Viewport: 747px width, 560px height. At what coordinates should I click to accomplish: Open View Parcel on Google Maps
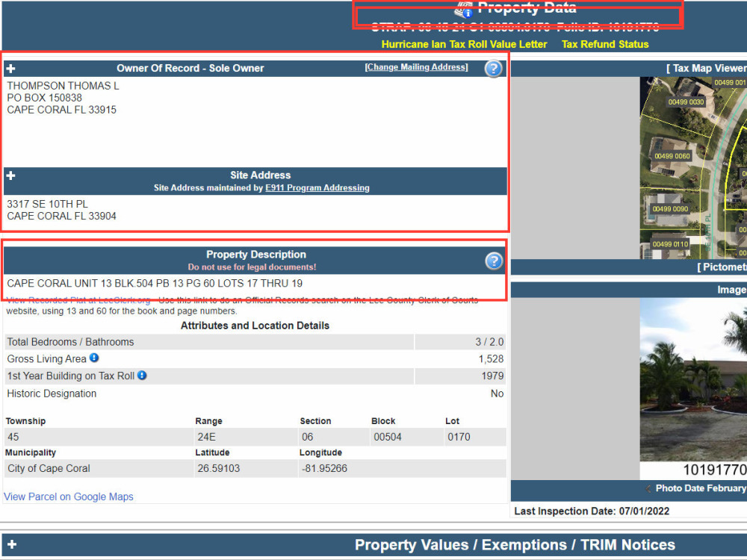coord(69,497)
